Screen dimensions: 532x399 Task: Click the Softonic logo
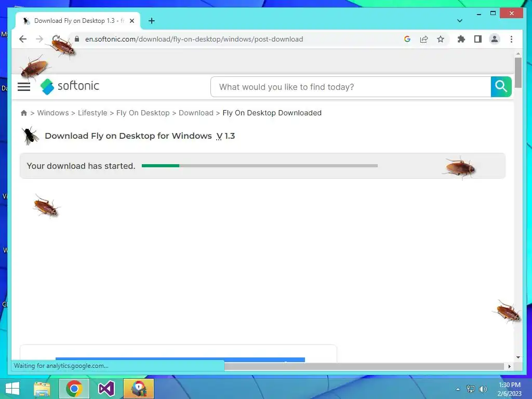[x=70, y=87]
